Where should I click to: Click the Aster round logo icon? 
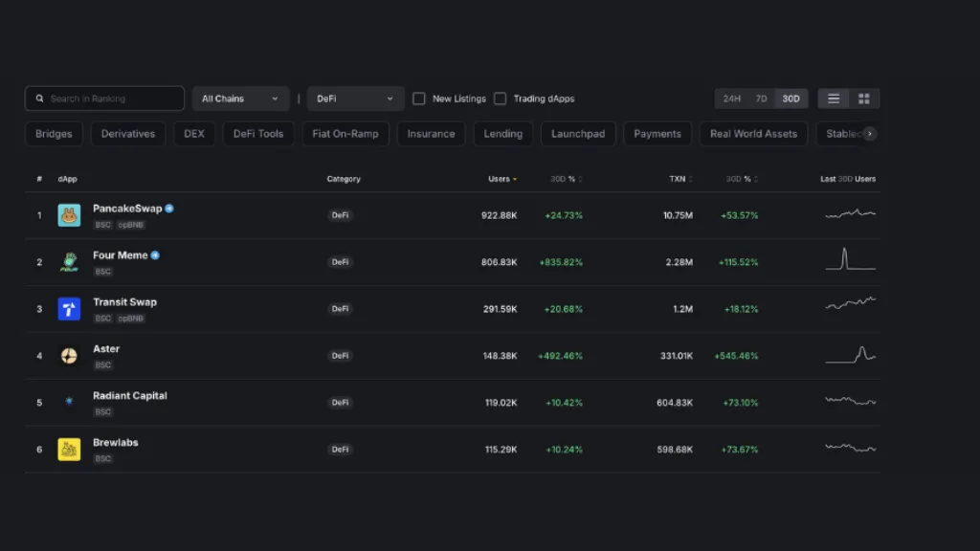pos(69,356)
